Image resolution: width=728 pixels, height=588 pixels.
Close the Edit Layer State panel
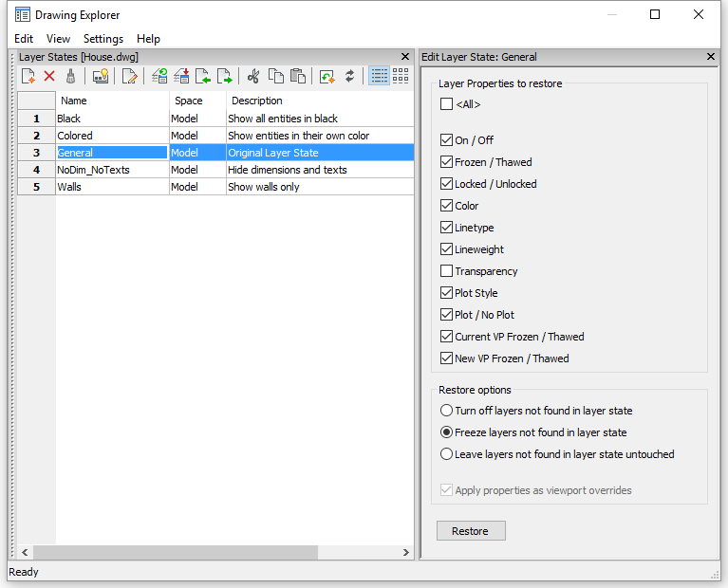[711, 57]
